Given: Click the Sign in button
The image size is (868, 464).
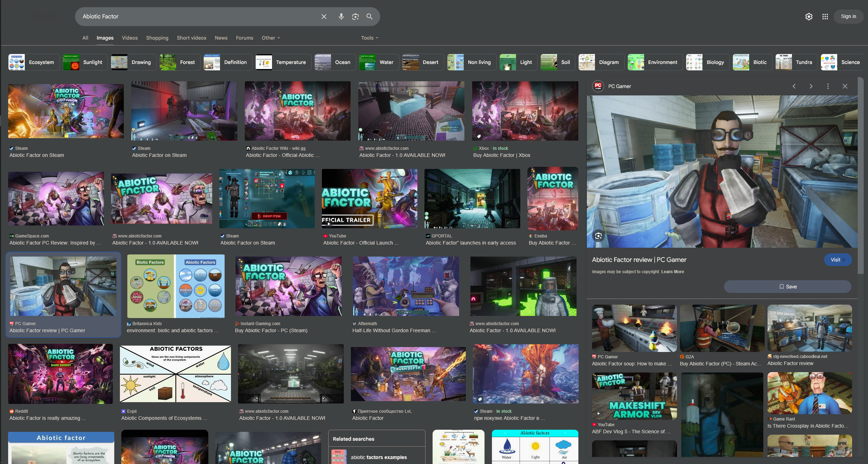Looking at the screenshot, I should tap(848, 16).
